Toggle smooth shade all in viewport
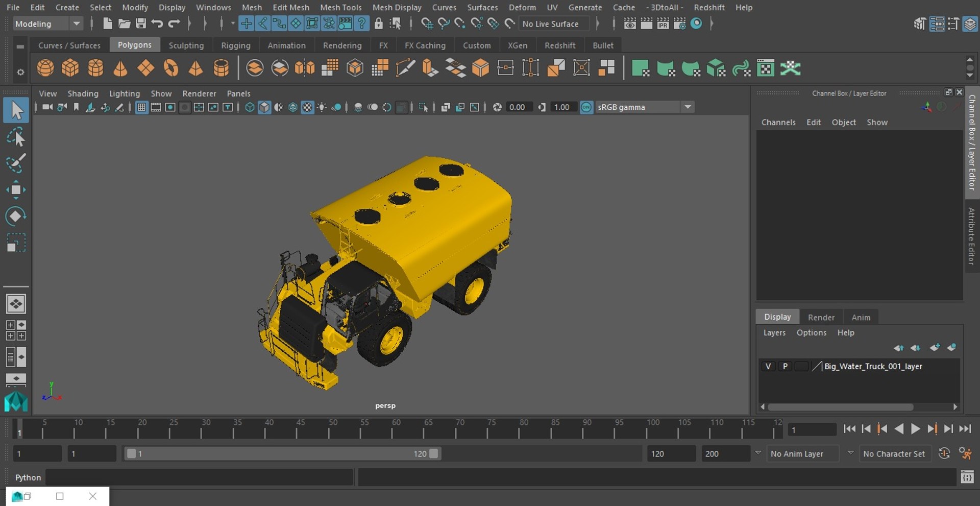The height and width of the screenshot is (506, 980). coord(264,107)
